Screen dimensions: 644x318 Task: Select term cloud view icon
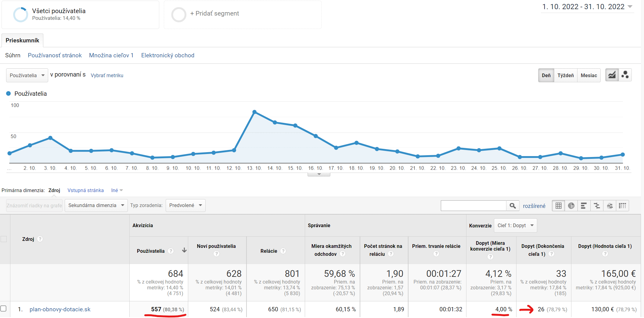pos(610,206)
